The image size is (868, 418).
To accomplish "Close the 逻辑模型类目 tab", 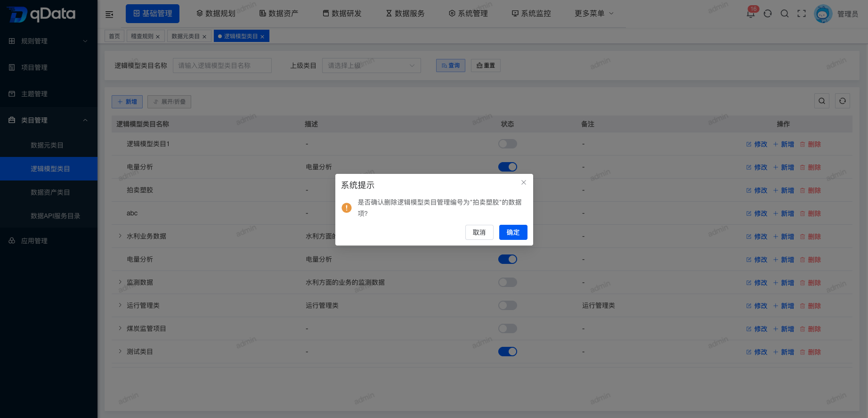I will (x=262, y=37).
